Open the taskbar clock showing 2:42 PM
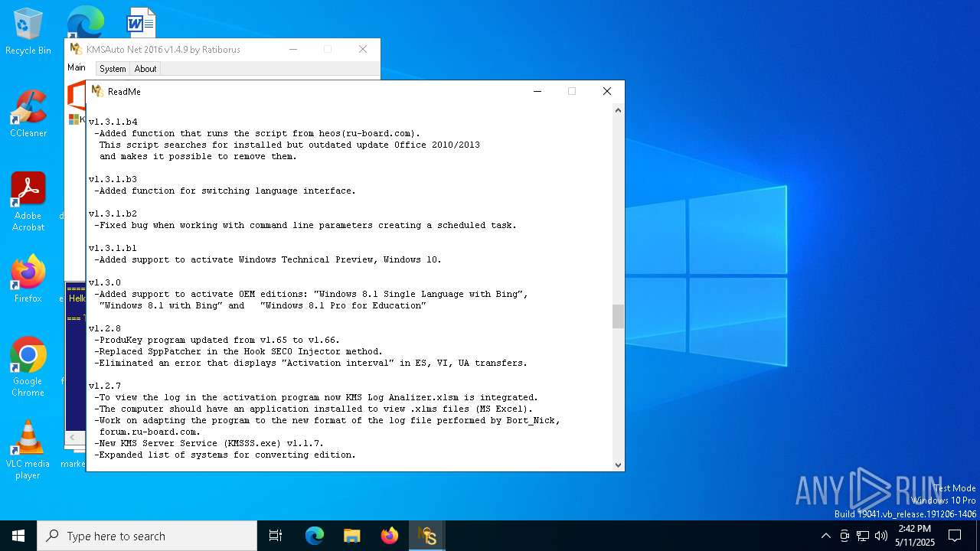 click(915, 536)
